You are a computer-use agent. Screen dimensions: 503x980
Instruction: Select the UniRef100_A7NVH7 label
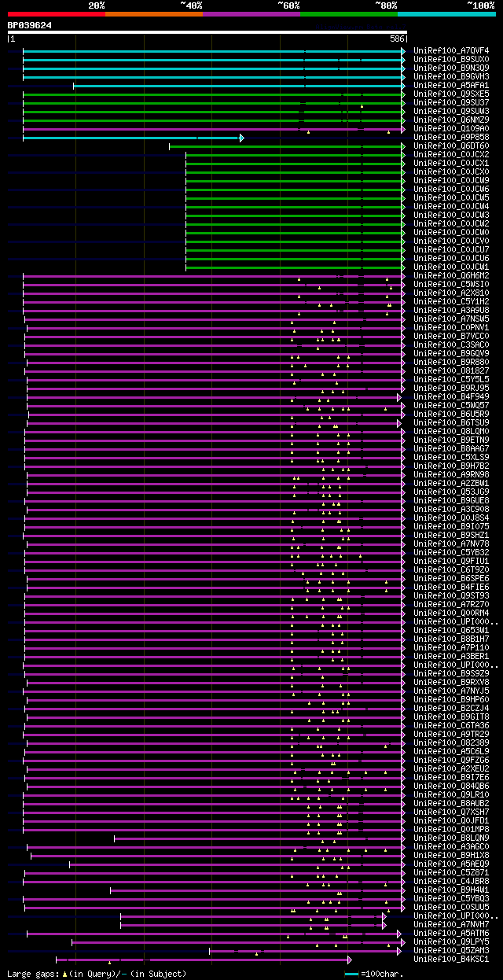[x=451, y=924]
